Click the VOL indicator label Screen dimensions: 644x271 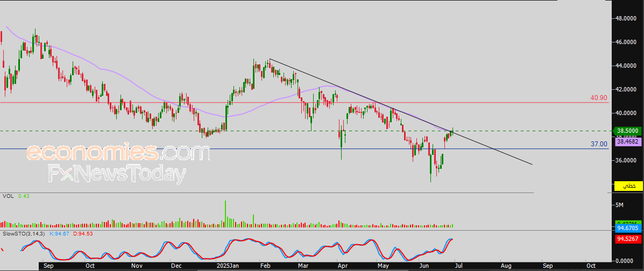[8, 196]
